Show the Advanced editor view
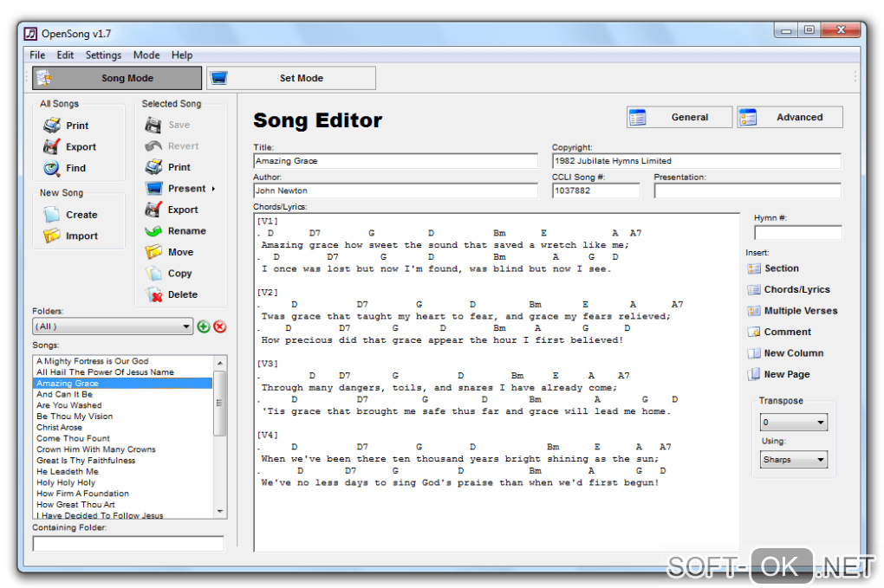 [790, 117]
